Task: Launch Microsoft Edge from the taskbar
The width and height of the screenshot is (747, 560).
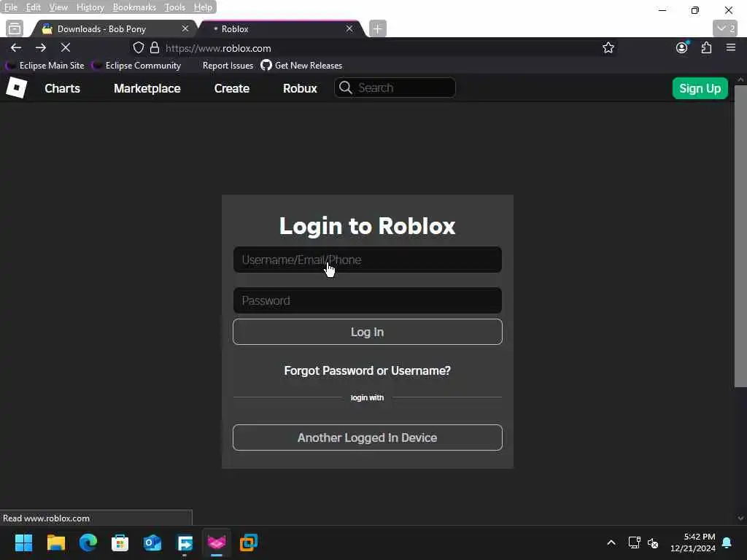Action: click(x=88, y=542)
